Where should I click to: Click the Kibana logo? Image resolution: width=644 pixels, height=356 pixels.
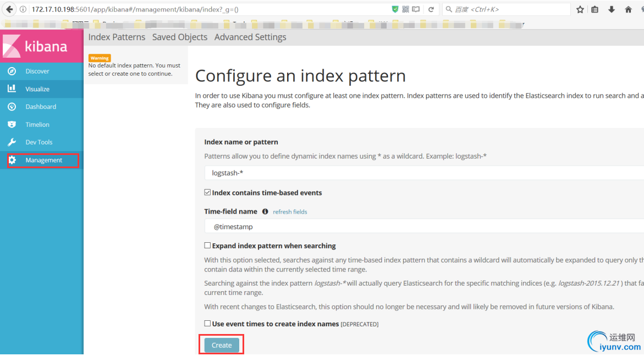click(41, 46)
